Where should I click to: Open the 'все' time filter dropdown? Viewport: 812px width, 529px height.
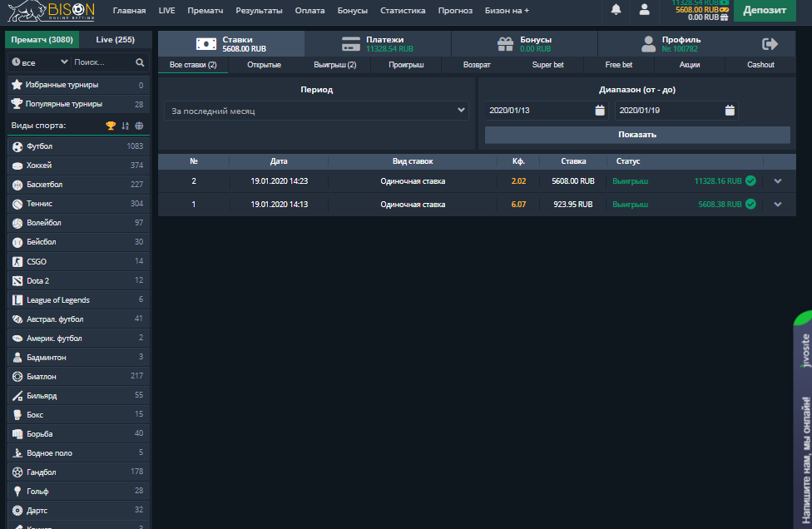40,62
